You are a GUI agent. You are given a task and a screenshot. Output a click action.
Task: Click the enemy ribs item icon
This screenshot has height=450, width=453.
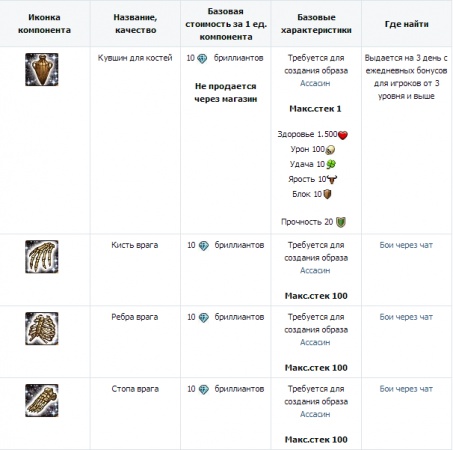[42, 329]
